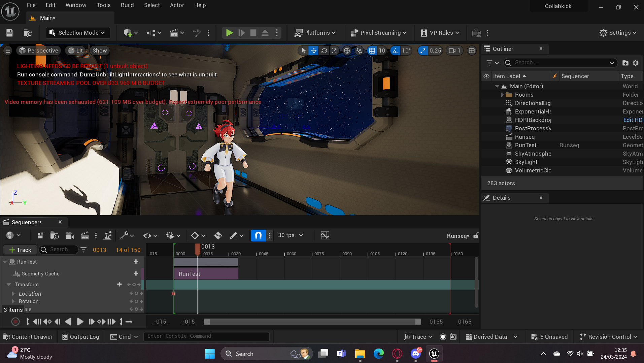Click the Save current level icon
The image size is (644, 363).
(x=9, y=33)
